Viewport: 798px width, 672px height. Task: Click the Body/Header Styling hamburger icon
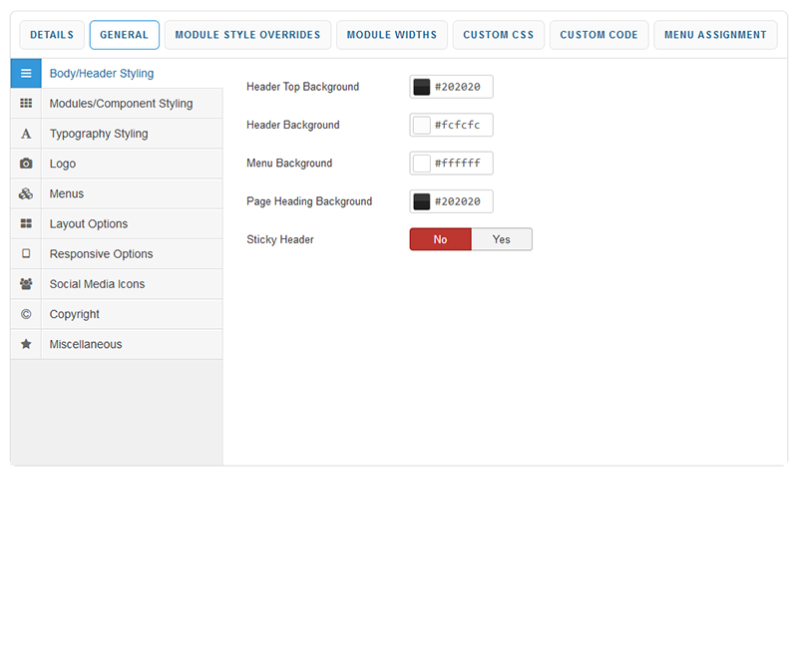(x=26, y=74)
